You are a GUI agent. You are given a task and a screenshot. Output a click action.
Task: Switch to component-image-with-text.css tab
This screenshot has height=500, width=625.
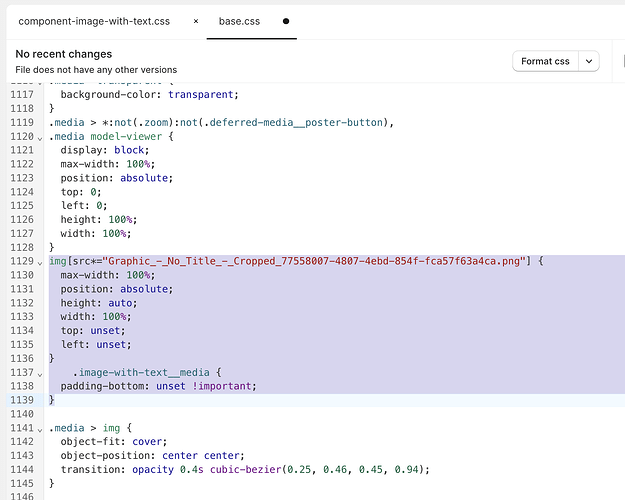click(96, 20)
